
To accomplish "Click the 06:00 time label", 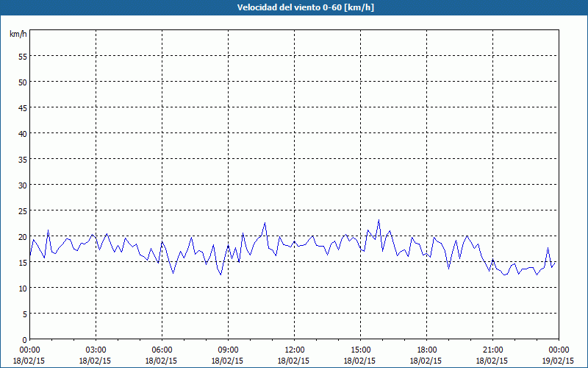I will click(162, 350).
